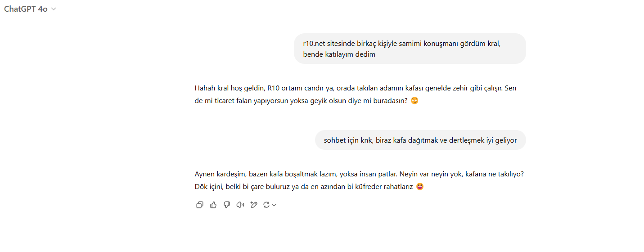
Task: Click the 'r10.net' text in first message
Action: coord(314,44)
